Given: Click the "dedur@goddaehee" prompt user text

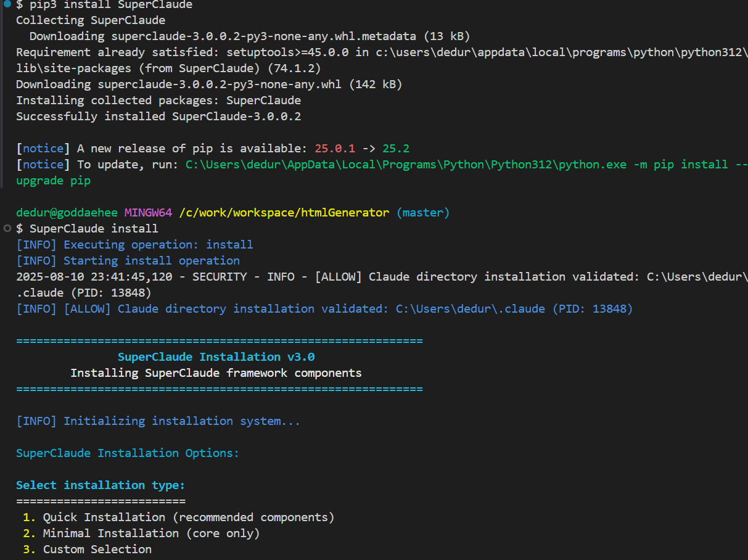Looking at the screenshot, I should pos(67,213).
